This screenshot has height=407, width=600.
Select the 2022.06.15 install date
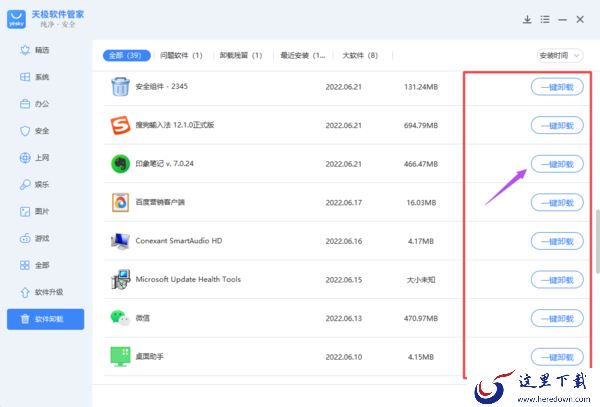pos(344,280)
